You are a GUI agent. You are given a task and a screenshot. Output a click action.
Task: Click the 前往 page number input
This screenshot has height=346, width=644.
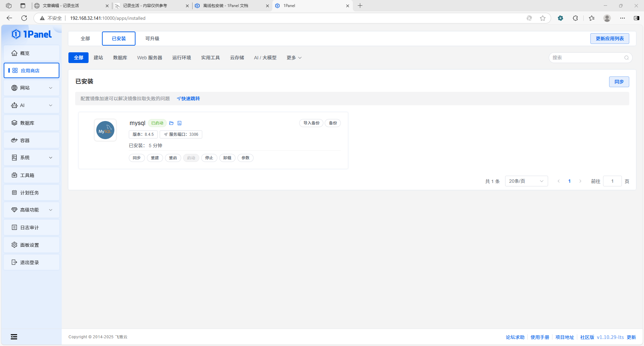pyautogui.click(x=612, y=181)
